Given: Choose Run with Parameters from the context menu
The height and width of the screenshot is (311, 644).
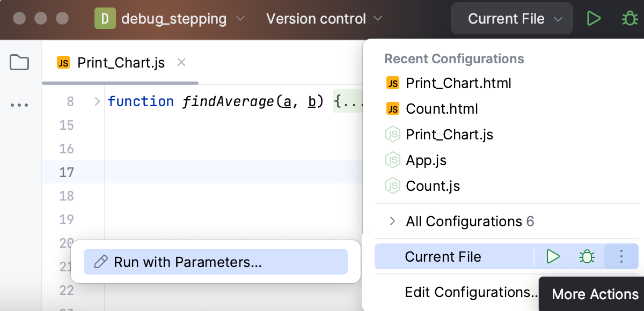Looking at the screenshot, I should [x=187, y=262].
